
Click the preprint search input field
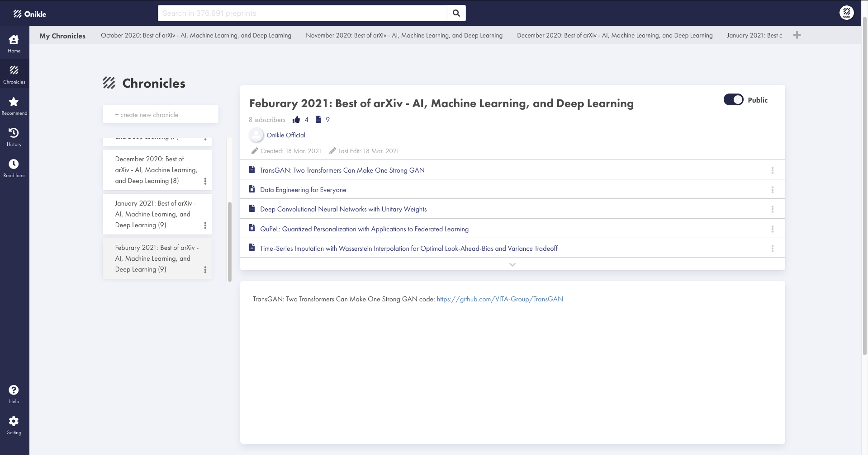click(x=302, y=13)
